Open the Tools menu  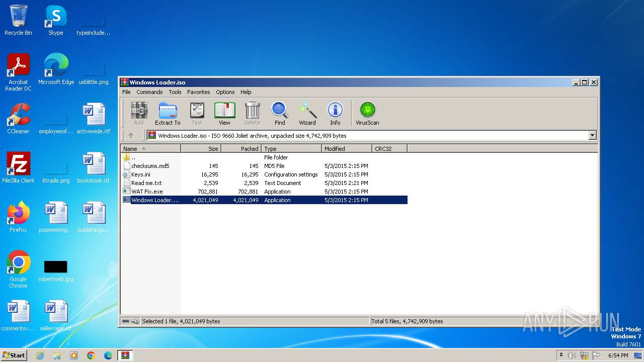click(x=175, y=92)
